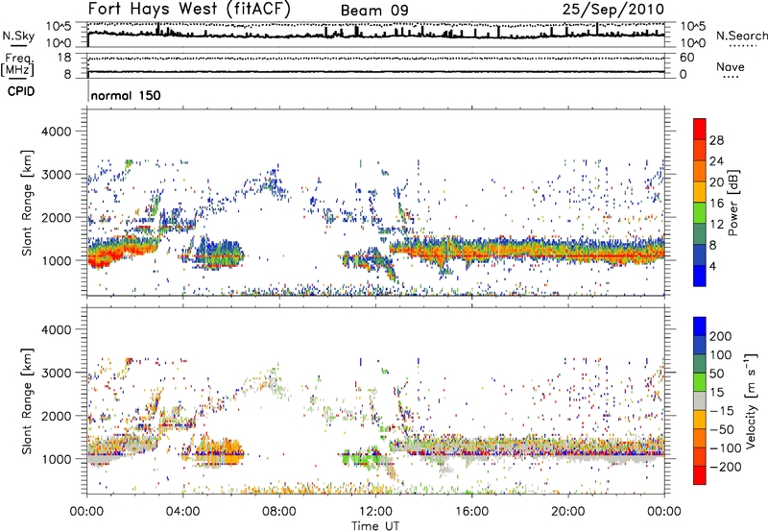Click the 'Power [dB]' colorbar label
Screen dimensions: 768x532
click(x=732, y=203)
